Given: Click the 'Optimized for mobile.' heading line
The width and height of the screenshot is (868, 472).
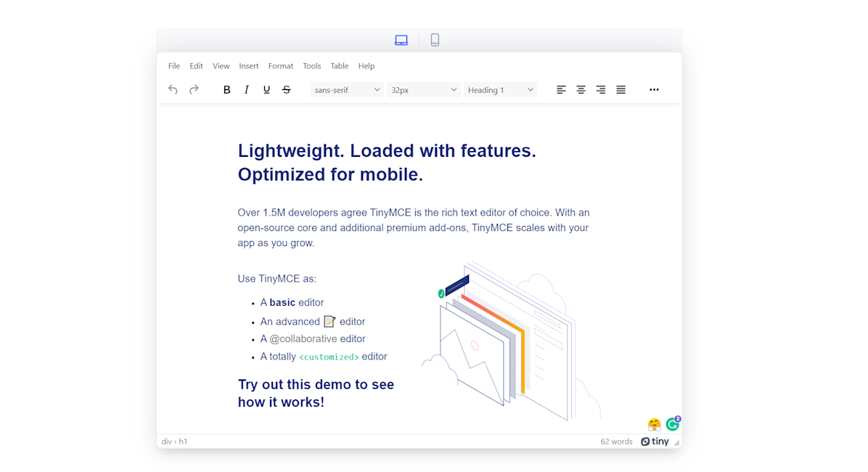Looking at the screenshot, I should coord(330,174).
